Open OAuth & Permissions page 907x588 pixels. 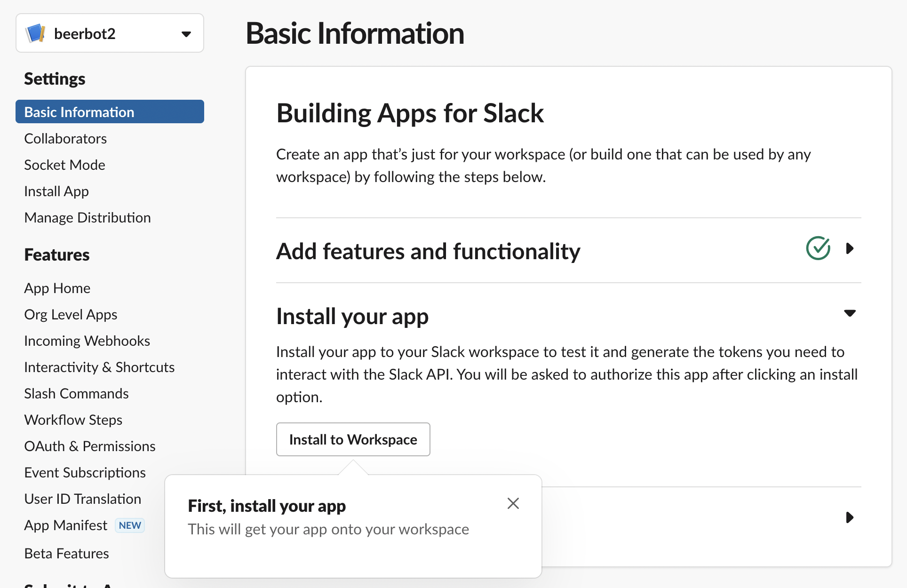point(90,446)
